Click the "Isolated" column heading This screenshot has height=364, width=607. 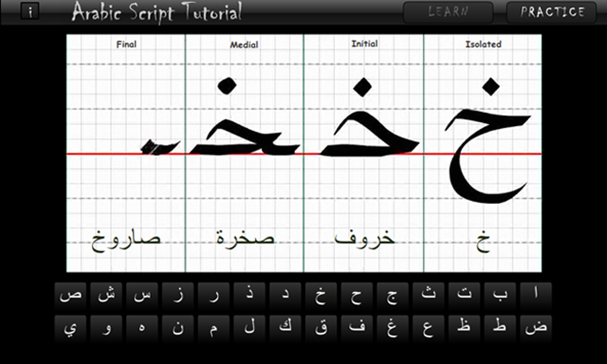pyautogui.click(x=483, y=45)
